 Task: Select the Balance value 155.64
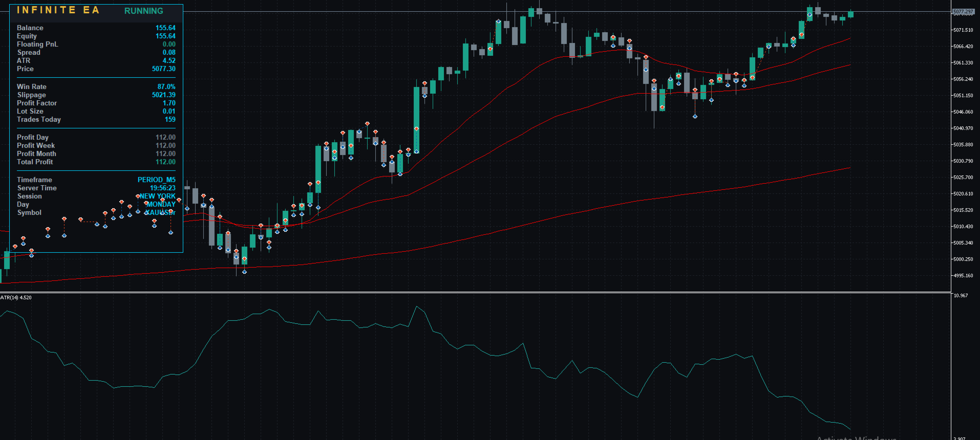pyautogui.click(x=165, y=28)
